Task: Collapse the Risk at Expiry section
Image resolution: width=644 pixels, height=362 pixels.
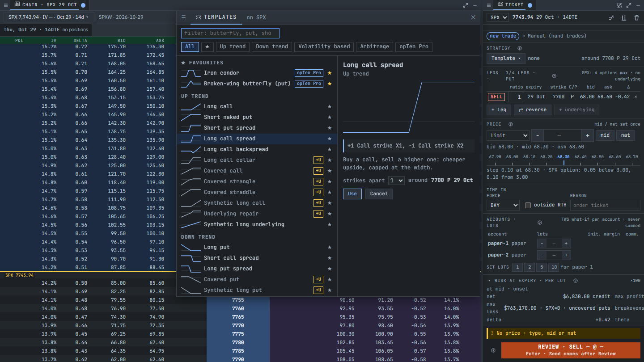Action: click(489, 281)
